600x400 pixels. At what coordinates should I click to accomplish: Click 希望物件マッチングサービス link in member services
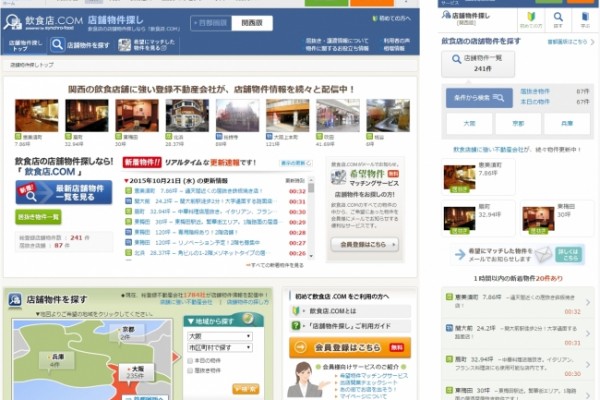tap(374, 376)
